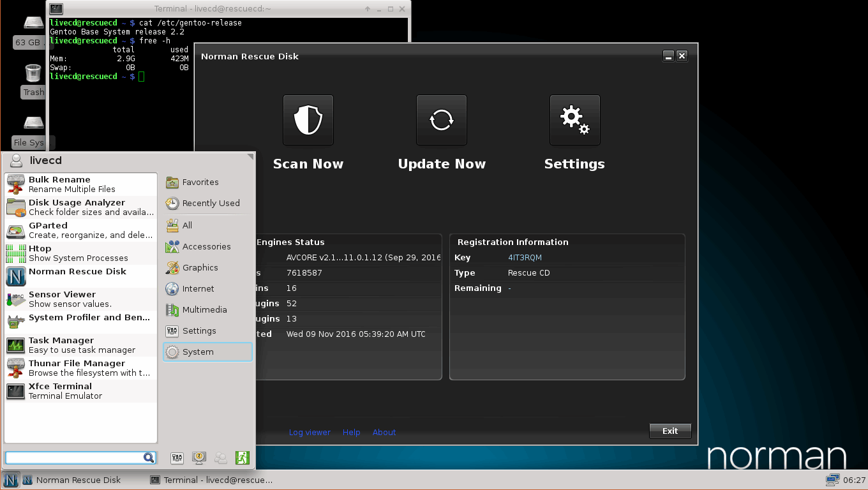Click the search magnifier icon in menu
The height and width of the screenshot is (490, 868).
[149, 457]
